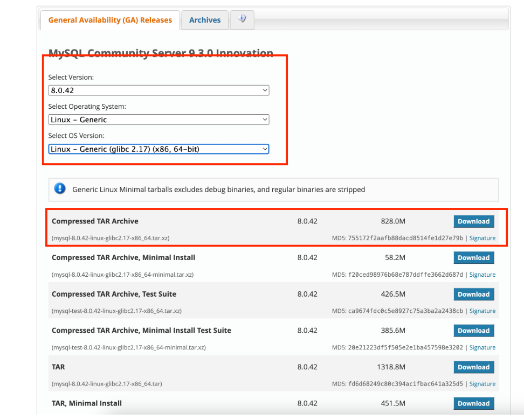The width and height of the screenshot is (524, 420).
Task: Download the 1318.8M TAR file
Action: point(473,367)
